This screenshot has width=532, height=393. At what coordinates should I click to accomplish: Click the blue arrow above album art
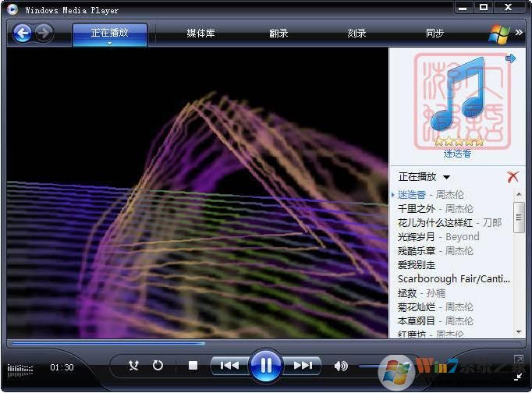pos(511,58)
